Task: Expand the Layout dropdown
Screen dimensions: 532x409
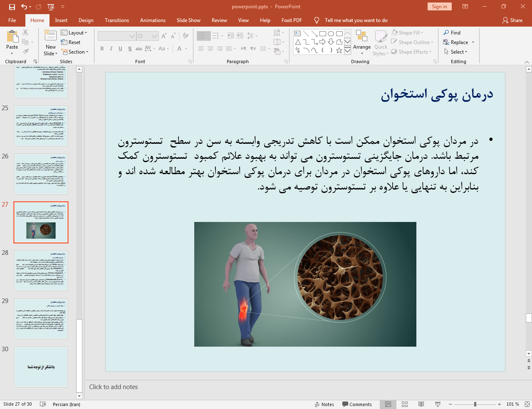Action: (74, 33)
